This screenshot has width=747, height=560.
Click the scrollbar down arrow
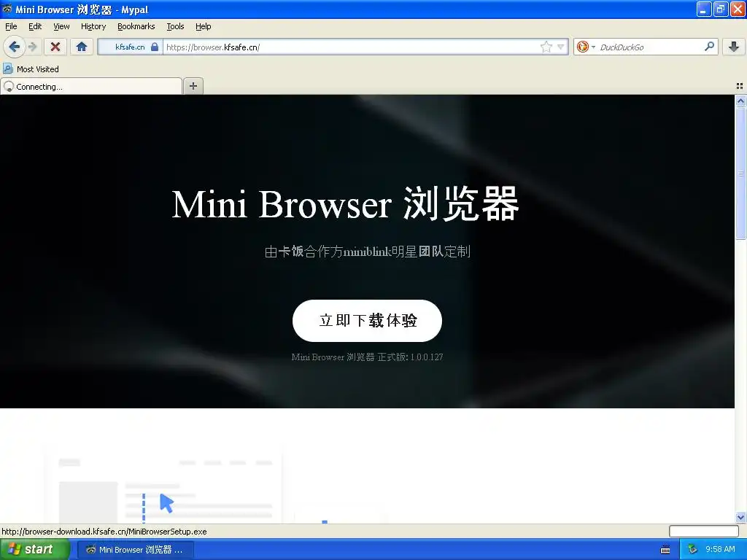pos(740,517)
